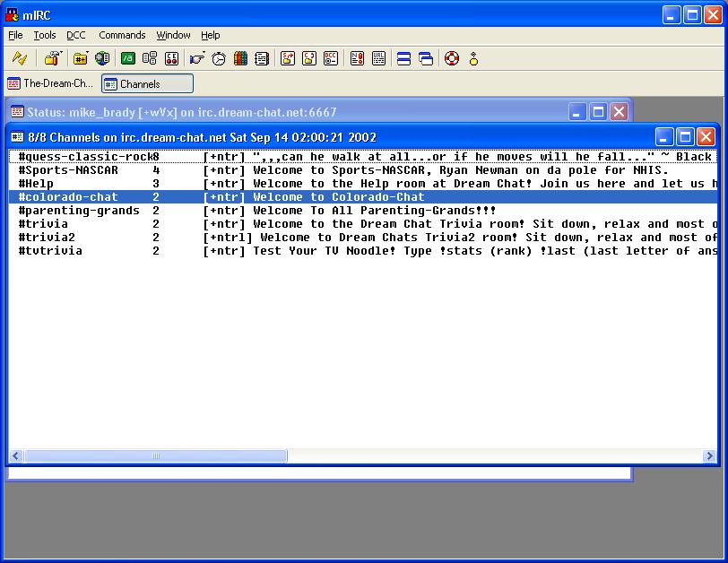Select the #trivia channel row
728x563 pixels.
[x=363, y=224]
